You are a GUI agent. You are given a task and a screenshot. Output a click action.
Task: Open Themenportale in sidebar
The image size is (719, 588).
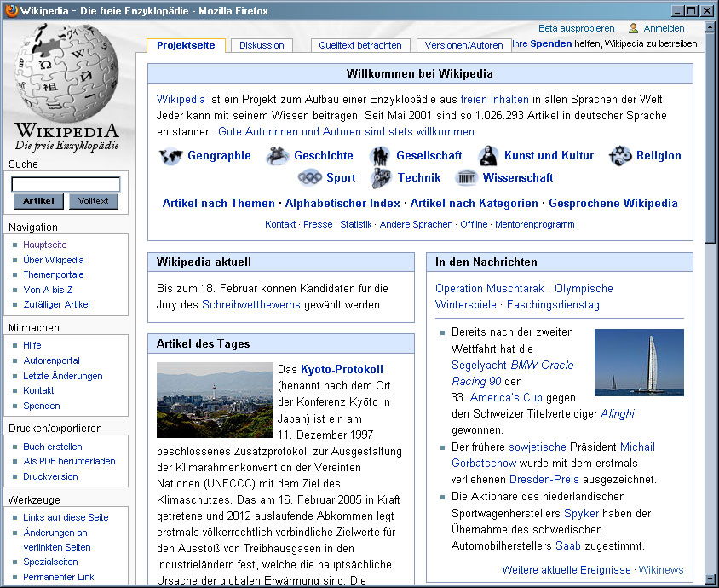[x=53, y=274]
